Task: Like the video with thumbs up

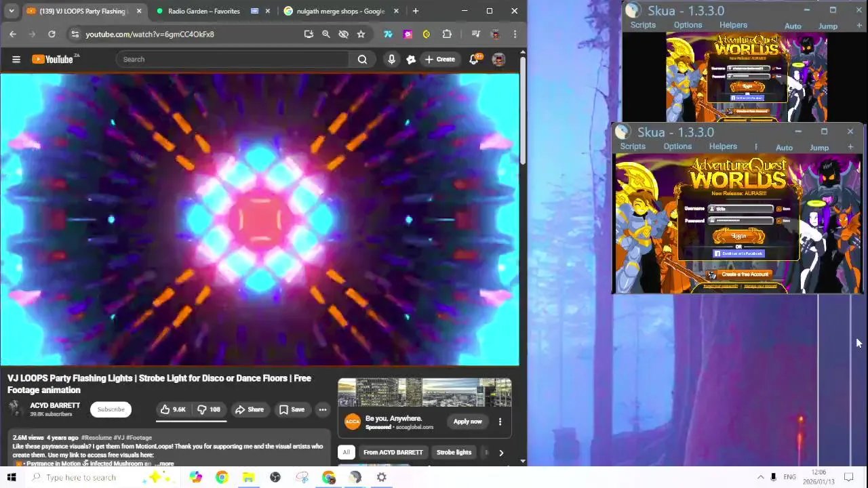Action: pyautogui.click(x=173, y=409)
